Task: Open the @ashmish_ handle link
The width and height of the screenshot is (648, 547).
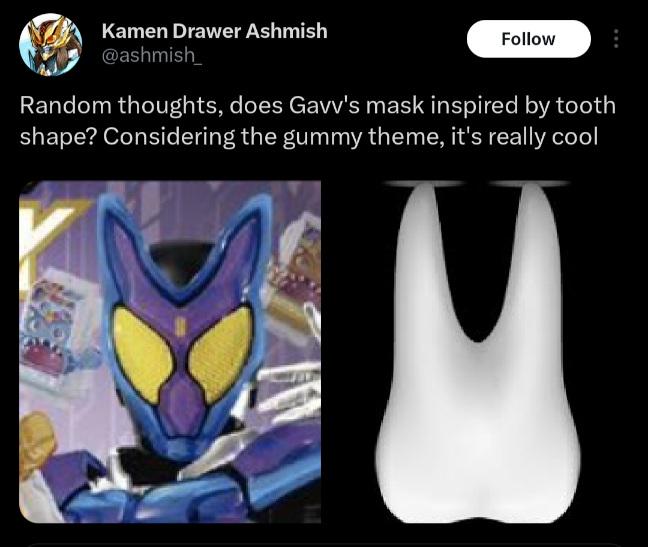Action: pos(152,55)
